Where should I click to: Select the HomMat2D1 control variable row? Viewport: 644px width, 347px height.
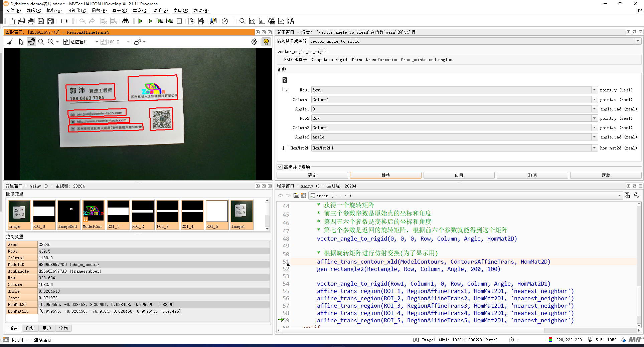pos(138,311)
